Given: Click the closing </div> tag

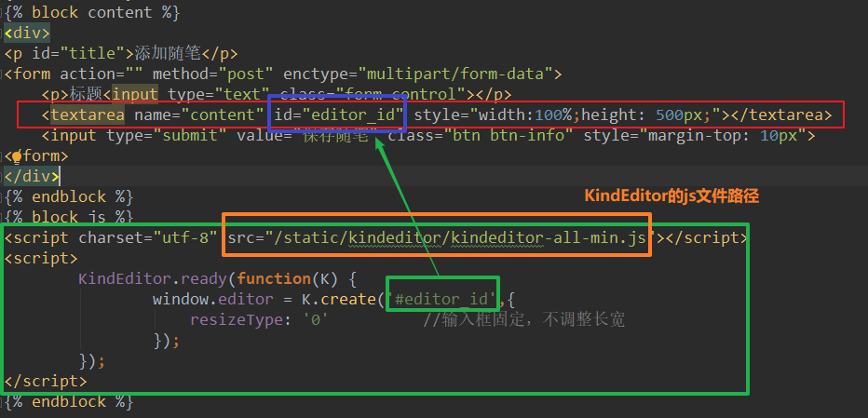Looking at the screenshot, I should (x=32, y=177).
